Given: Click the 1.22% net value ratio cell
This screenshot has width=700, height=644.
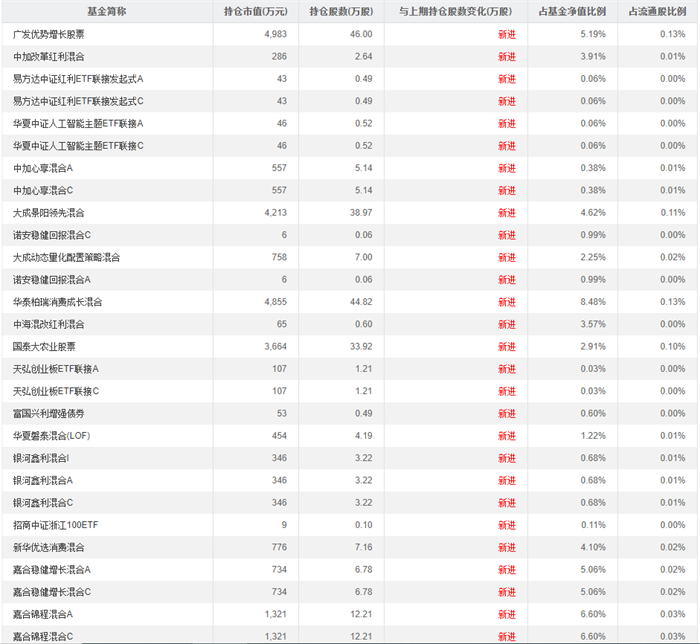Looking at the screenshot, I should pyautogui.click(x=593, y=436).
